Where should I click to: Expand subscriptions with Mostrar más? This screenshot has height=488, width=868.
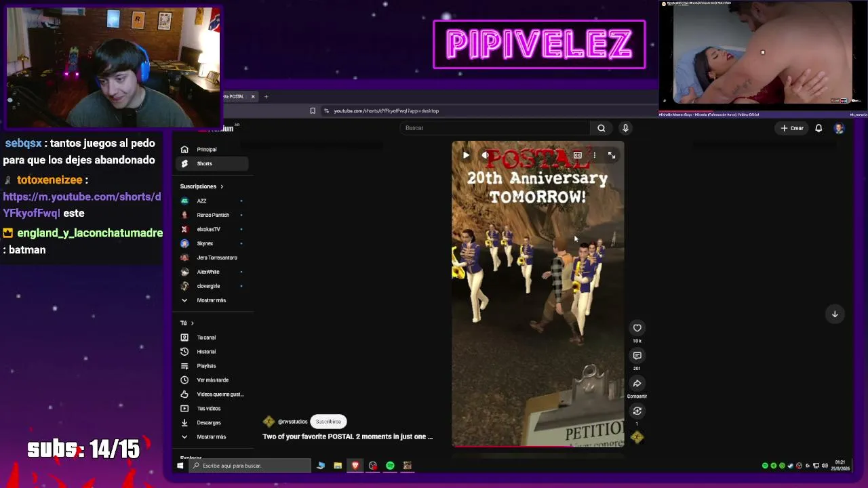pos(214,300)
